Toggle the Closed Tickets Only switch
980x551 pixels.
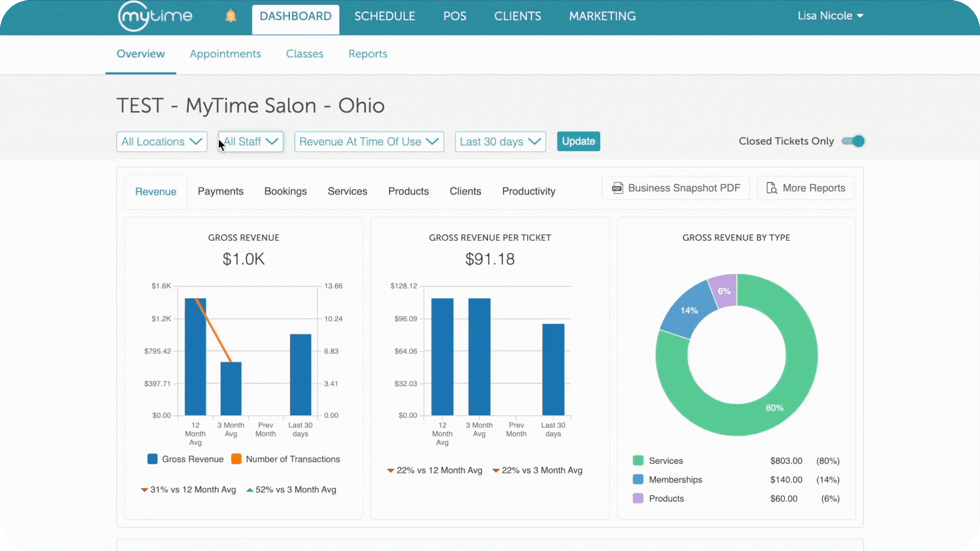pyautogui.click(x=853, y=141)
